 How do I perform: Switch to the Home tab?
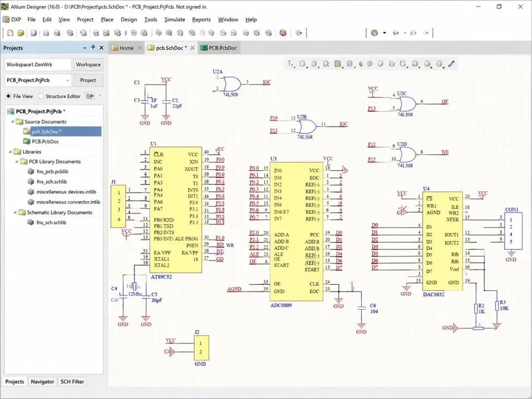[x=126, y=48]
